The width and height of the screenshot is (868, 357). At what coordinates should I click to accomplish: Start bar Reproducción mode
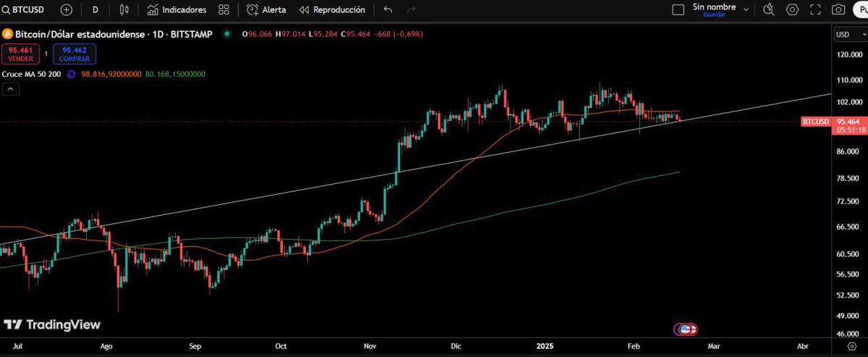click(332, 10)
